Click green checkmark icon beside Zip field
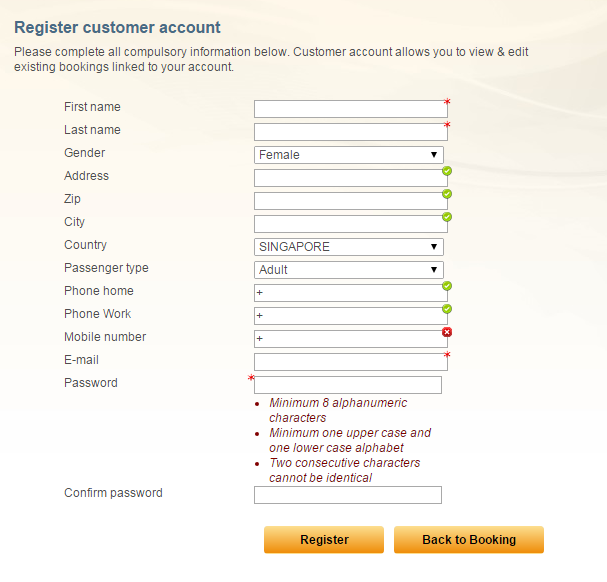This screenshot has width=607, height=582. coord(447,194)
